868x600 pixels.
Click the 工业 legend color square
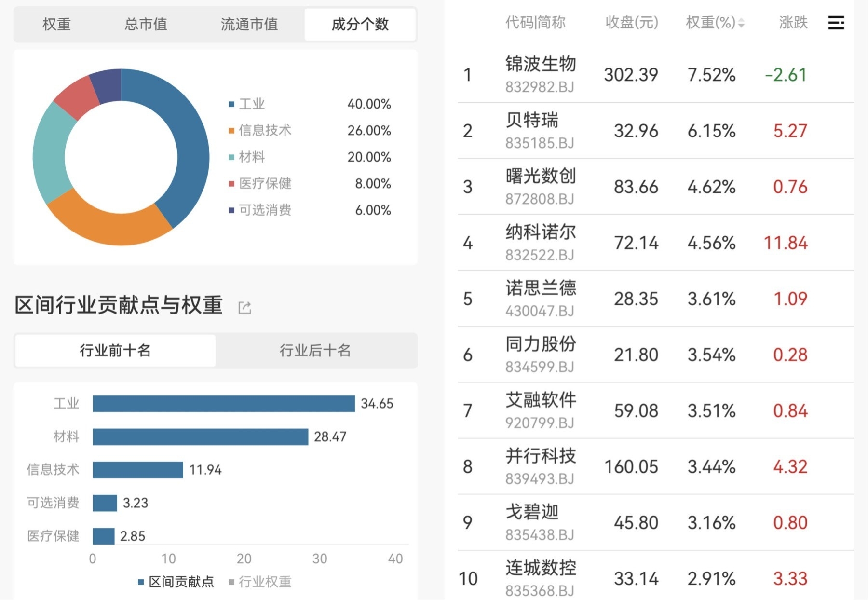[231, 104]
